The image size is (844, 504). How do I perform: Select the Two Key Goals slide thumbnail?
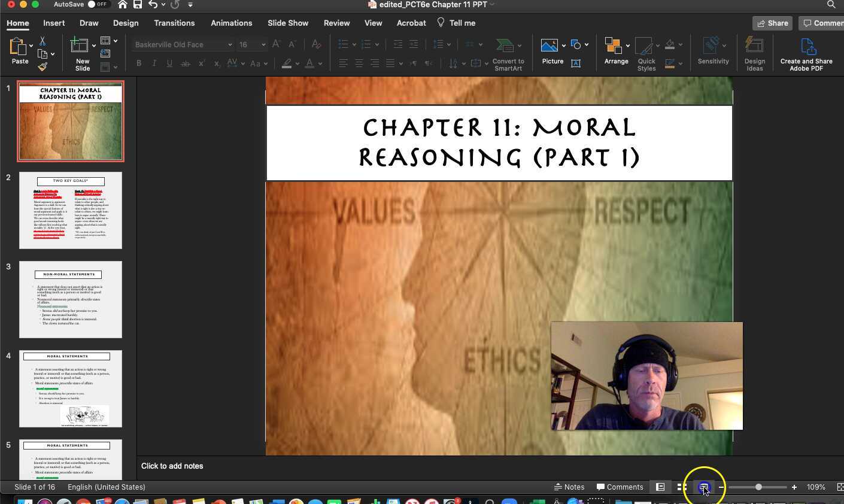click(x=71, y=210)
